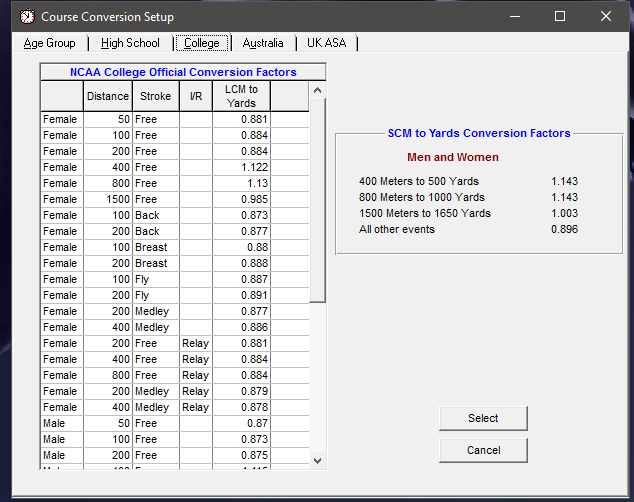
Task: Click Relay cell in Female 200 Free row
Action: click(x=196, y=343)
